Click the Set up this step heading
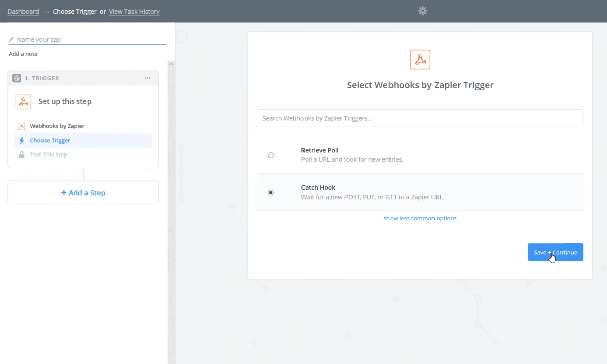The image size is (607, 364). click(65, 101)
